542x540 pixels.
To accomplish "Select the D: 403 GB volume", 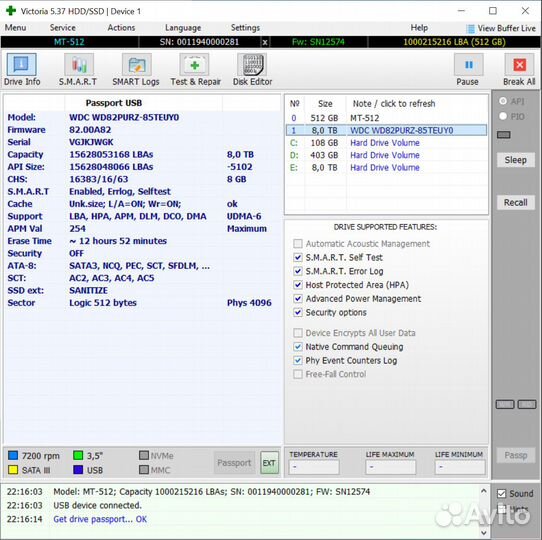I will click(x=386, y=155).
